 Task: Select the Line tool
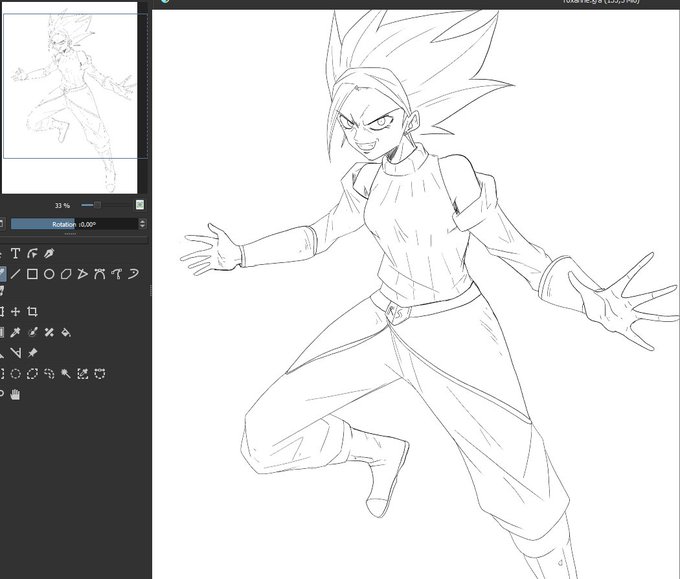(x=15, y=274)
